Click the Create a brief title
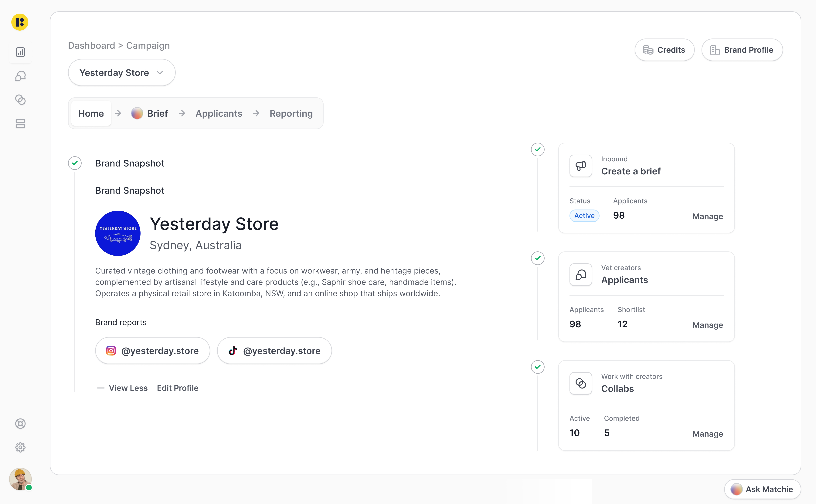 [631, 171]
